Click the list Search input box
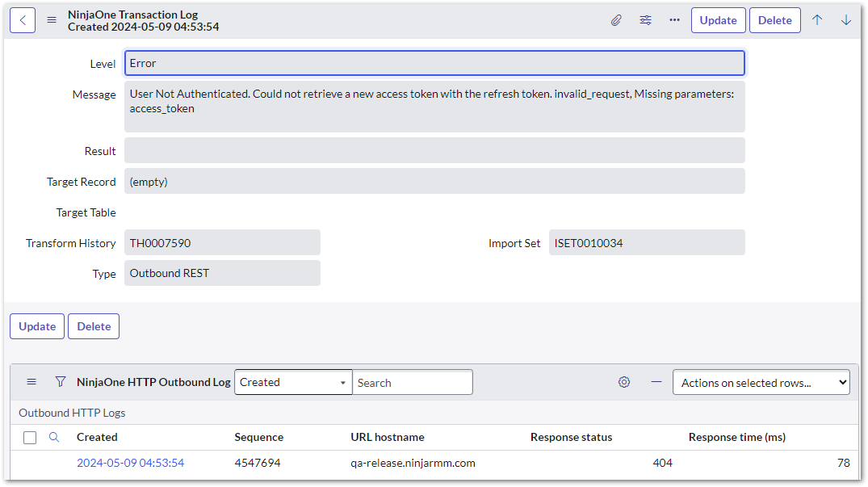Image resolution: width=868 pixels, height=487 pixels. coord(413,381)
